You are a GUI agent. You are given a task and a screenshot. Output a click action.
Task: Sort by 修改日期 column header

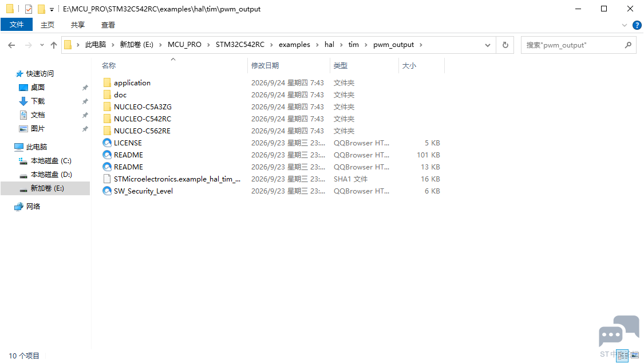[265, 66]
